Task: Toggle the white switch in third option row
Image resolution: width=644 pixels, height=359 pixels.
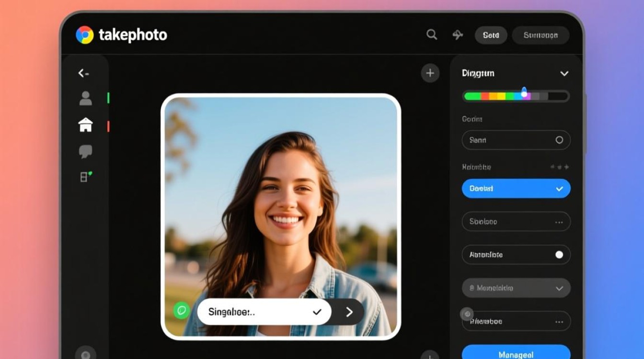Action: pos(559,255)
